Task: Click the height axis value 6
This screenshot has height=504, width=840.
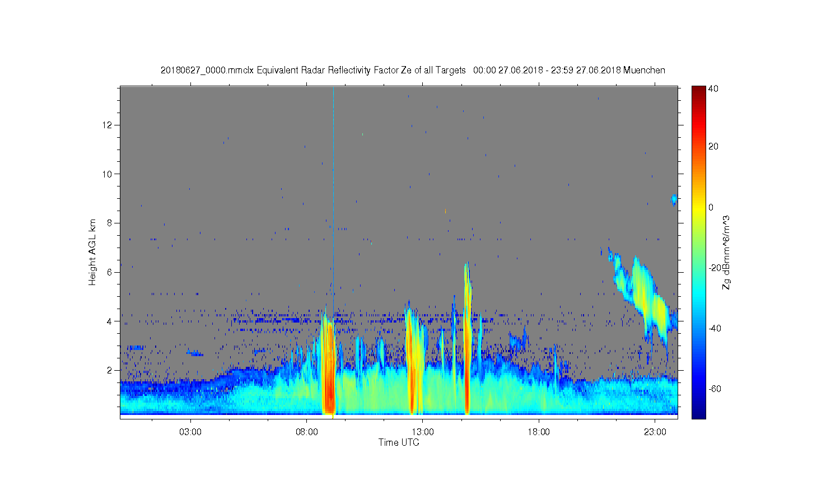Action: [x=109, y=272]
